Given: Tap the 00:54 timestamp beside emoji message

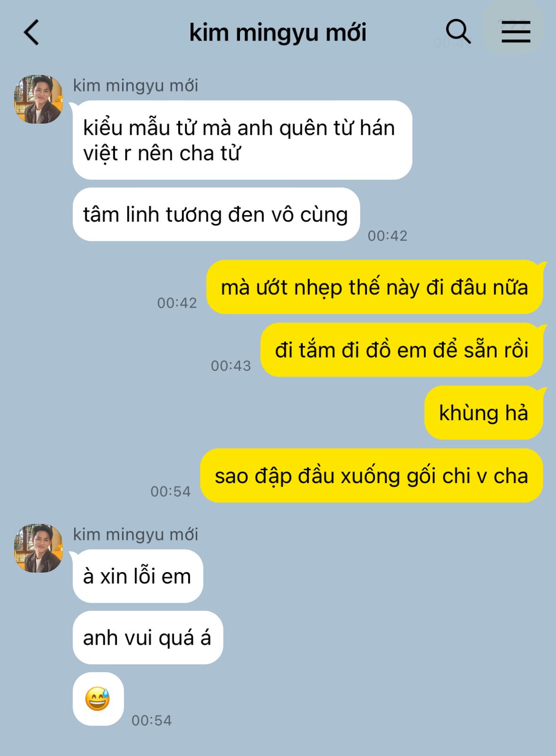Looking at the screenshot, I should pyautogui.click(x=152, y=721).
